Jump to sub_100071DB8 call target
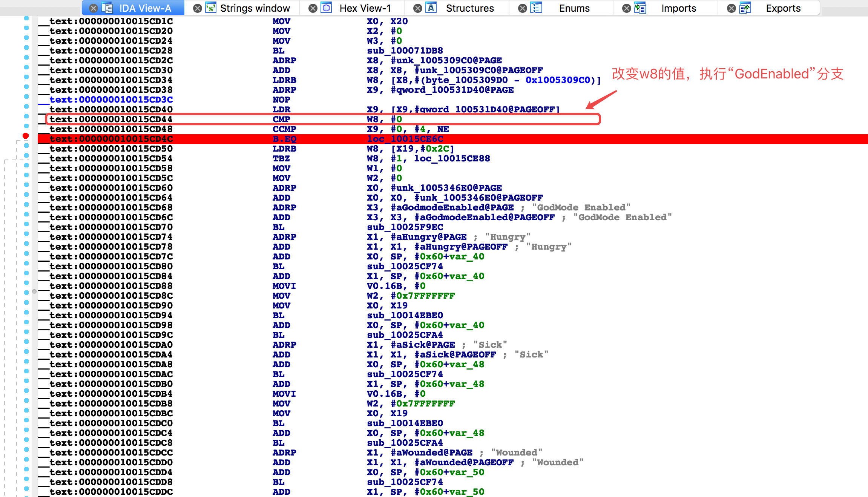 coord(405,51)
